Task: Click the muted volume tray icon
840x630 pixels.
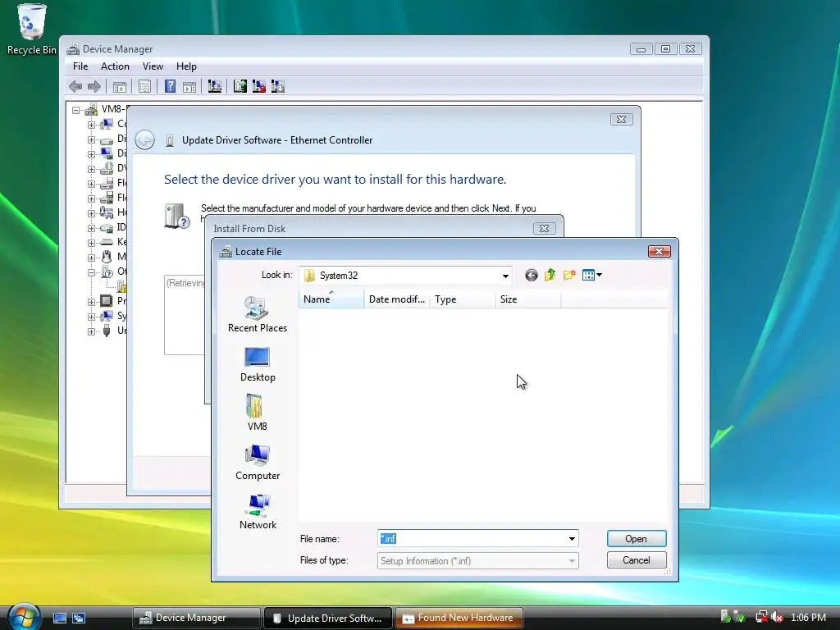Action: click(x=777, y=617)
